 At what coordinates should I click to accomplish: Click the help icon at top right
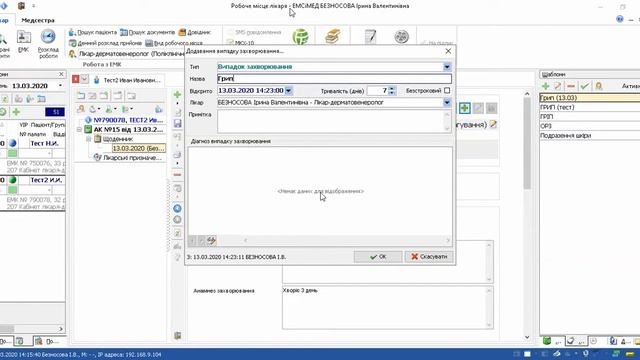(x=620, y=19)
